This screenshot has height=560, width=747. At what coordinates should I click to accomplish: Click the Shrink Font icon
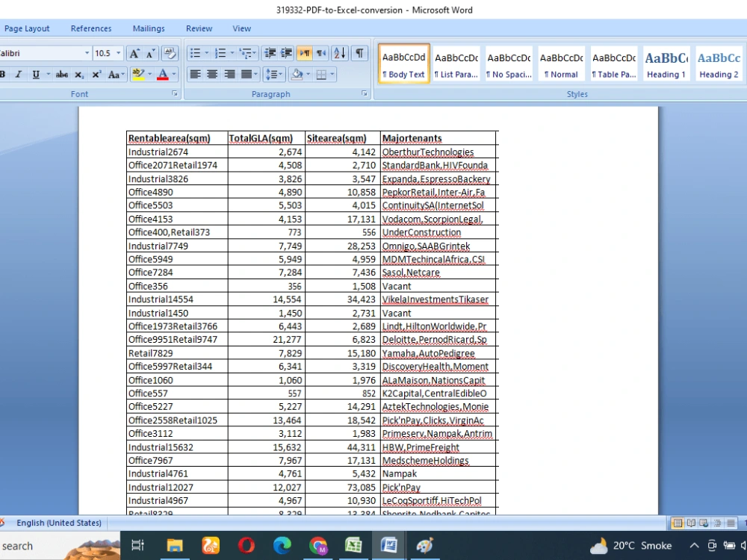pyautogui.click(x=151, y=53)
